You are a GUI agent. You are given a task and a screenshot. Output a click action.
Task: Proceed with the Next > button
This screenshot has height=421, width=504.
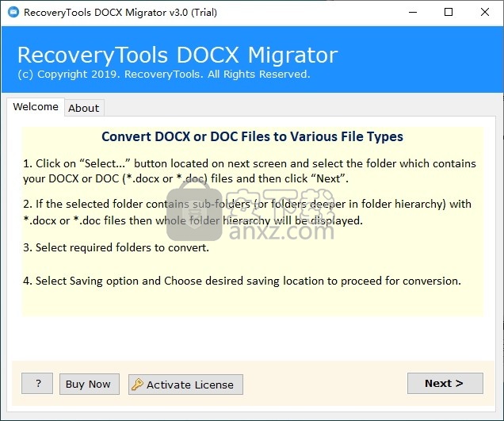coord(445,384)
